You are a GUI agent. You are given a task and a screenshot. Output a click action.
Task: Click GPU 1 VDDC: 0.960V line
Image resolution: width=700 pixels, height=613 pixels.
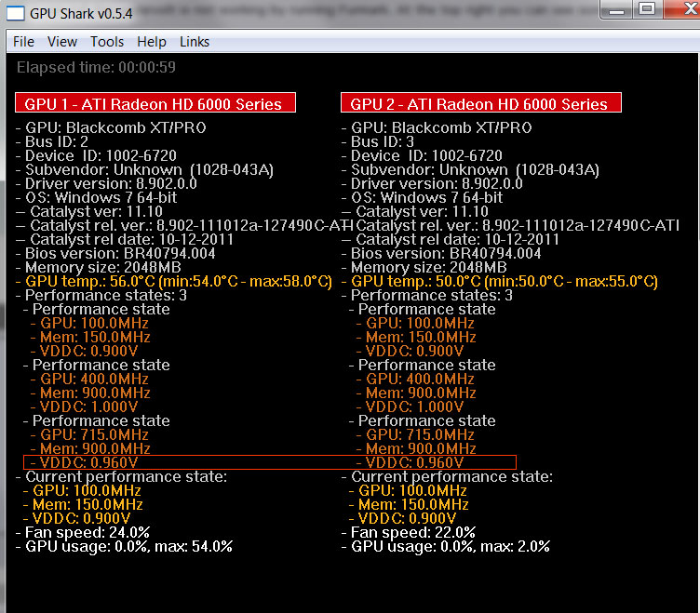coord(85,462)
